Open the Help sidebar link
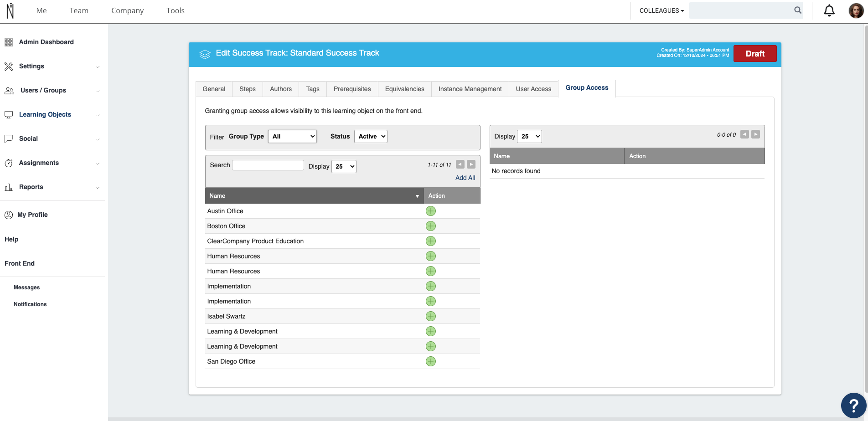Image resolution: width=868 pixels, height=421 pixels. coord(11,239)
